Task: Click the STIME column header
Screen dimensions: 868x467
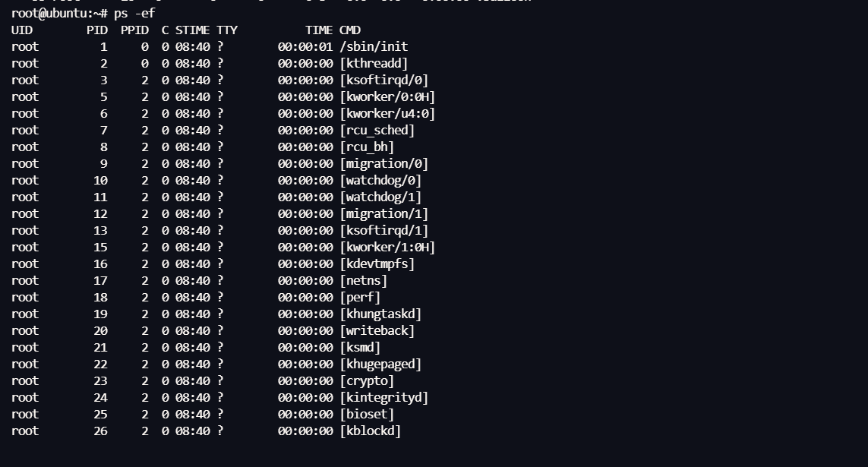Action: [192, 30]
